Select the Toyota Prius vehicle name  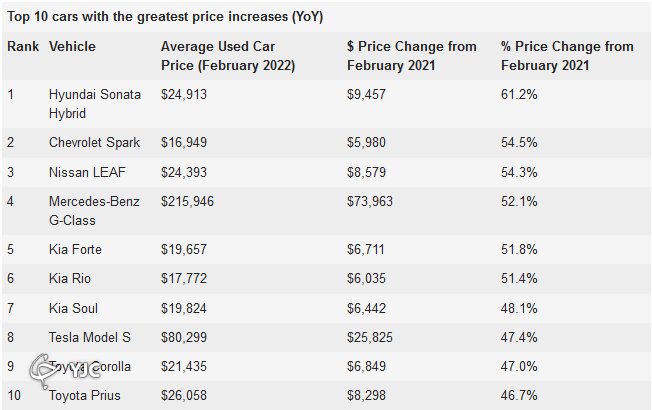point(84,396)
